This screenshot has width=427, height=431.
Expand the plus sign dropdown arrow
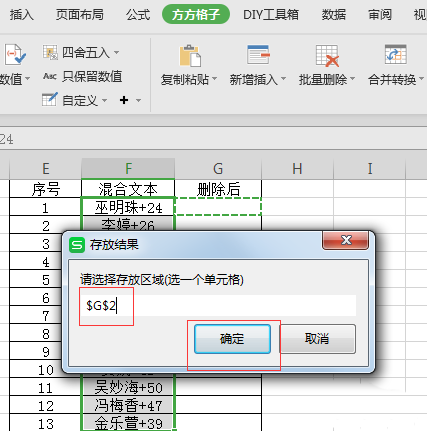(x=138, y=100)
